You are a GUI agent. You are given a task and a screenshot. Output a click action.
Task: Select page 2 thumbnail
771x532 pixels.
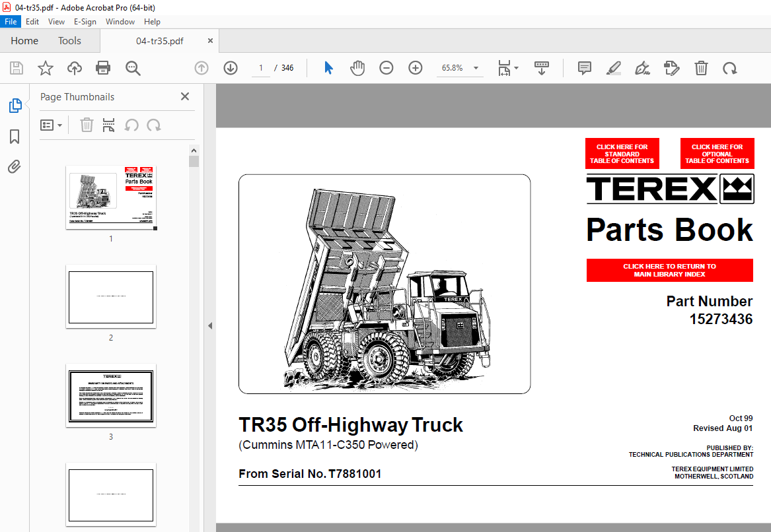click(x=111, y=297)
